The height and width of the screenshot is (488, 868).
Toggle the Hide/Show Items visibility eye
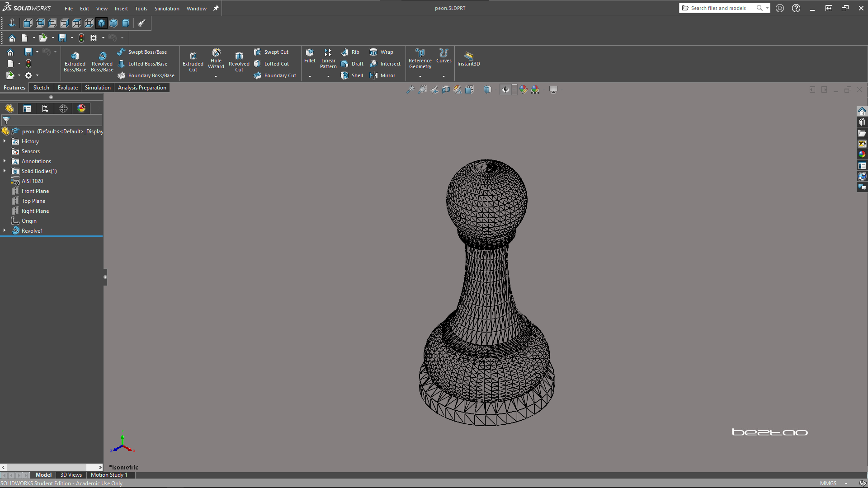(x=505, y=89)
